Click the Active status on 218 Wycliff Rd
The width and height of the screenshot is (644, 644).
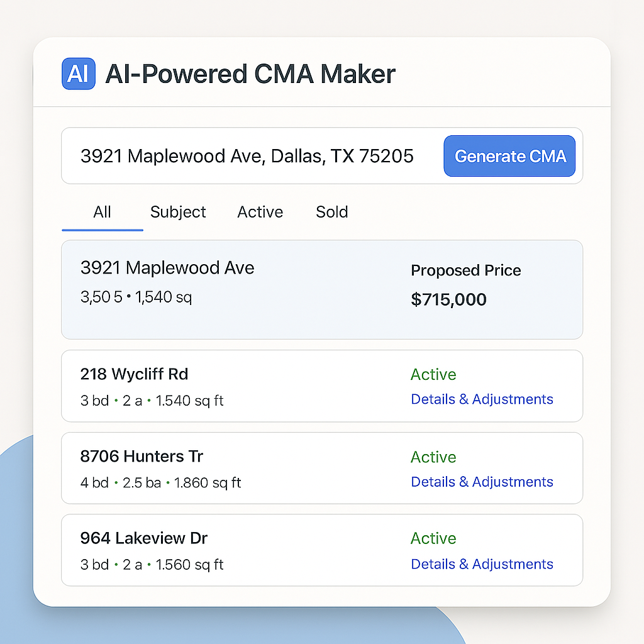[433, 374]
